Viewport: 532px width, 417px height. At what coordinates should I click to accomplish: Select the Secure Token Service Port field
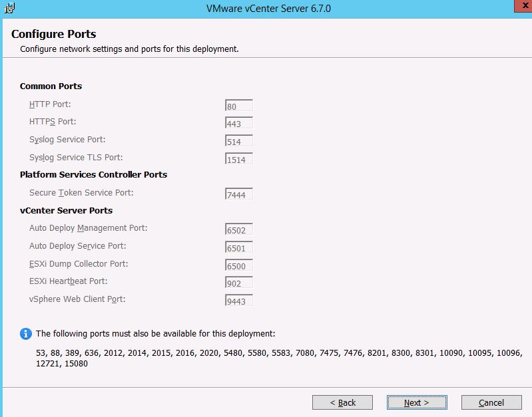[x=239, y=194]
